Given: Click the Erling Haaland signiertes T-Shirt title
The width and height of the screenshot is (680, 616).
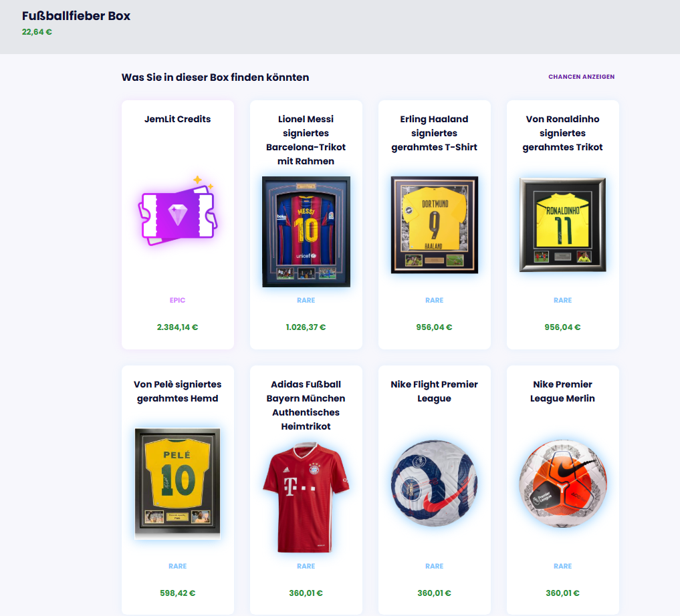Looking at the screenshot, I should 434,133.
